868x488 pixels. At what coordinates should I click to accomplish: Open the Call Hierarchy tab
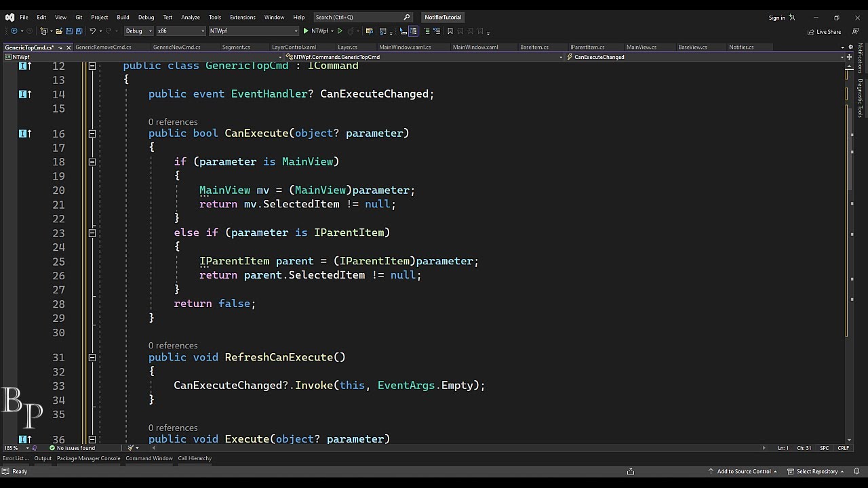click(x=195, y=459)
